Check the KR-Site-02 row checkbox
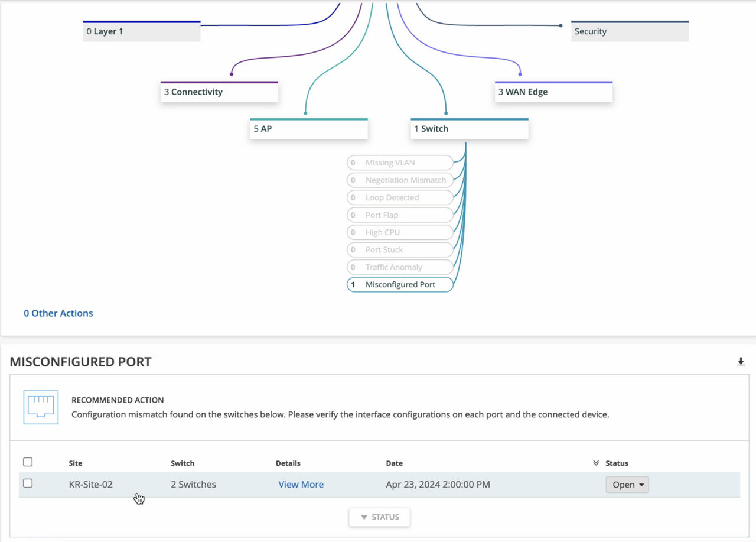This screenshot has width=756, height=542. click(x=28, y=483)
